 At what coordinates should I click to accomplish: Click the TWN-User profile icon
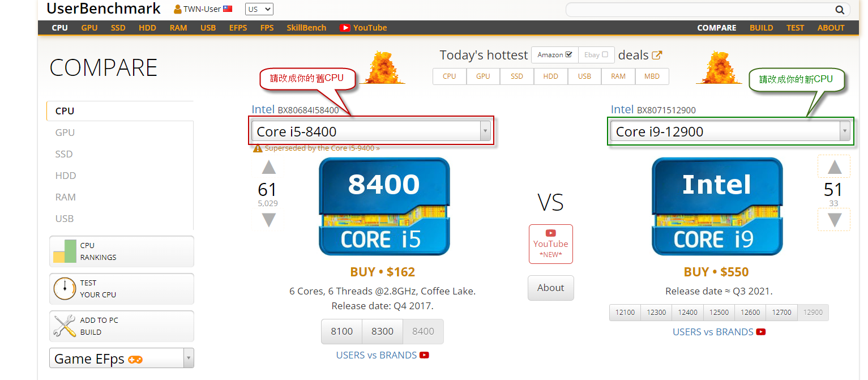pos(178,9)
